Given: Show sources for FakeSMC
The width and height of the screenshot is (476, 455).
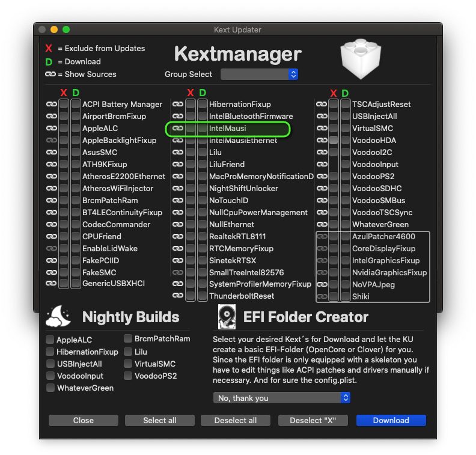Looking at the screenshot, I should coord(52,272).
